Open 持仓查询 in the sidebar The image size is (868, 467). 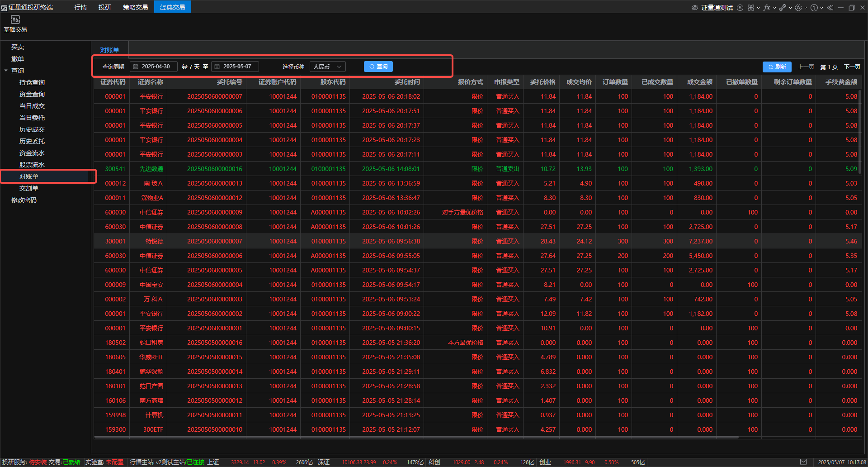coord(32,82)
